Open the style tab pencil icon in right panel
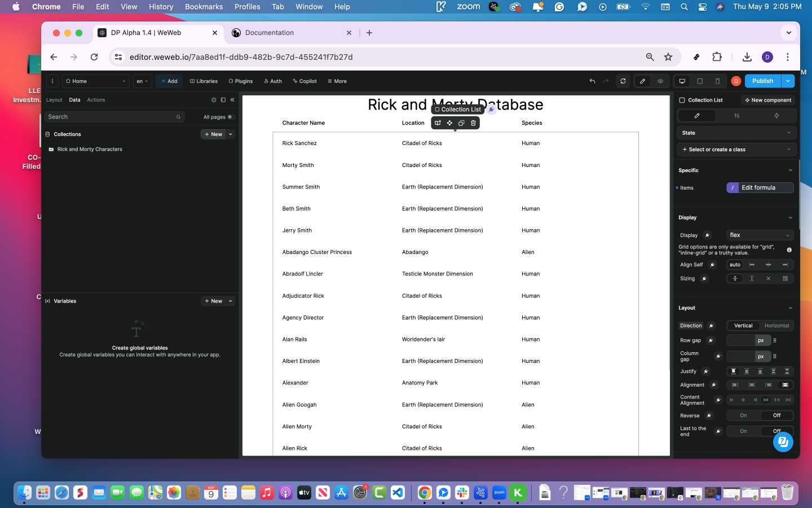Viewport: 812px width, 508px height. click(696, 116)
